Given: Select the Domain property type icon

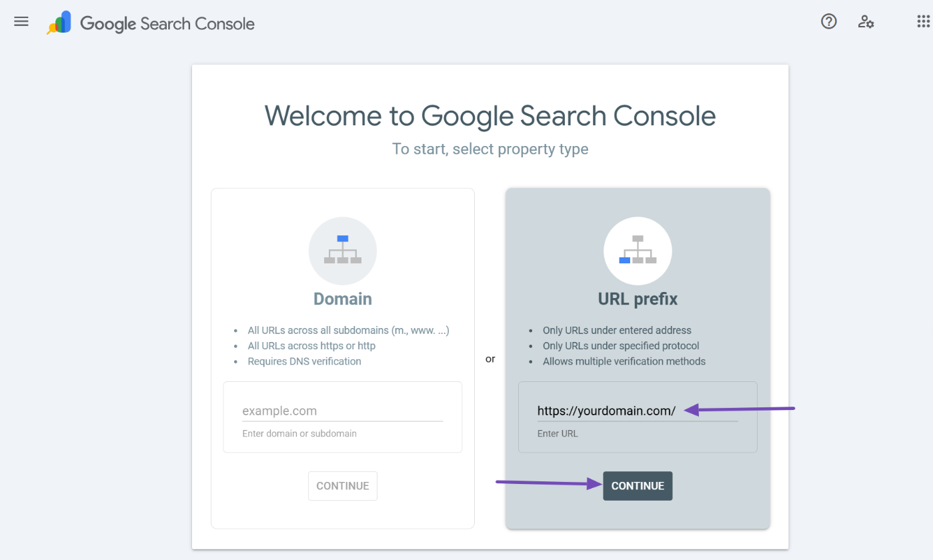Looking at the screenshot, I should pos(343,251).
